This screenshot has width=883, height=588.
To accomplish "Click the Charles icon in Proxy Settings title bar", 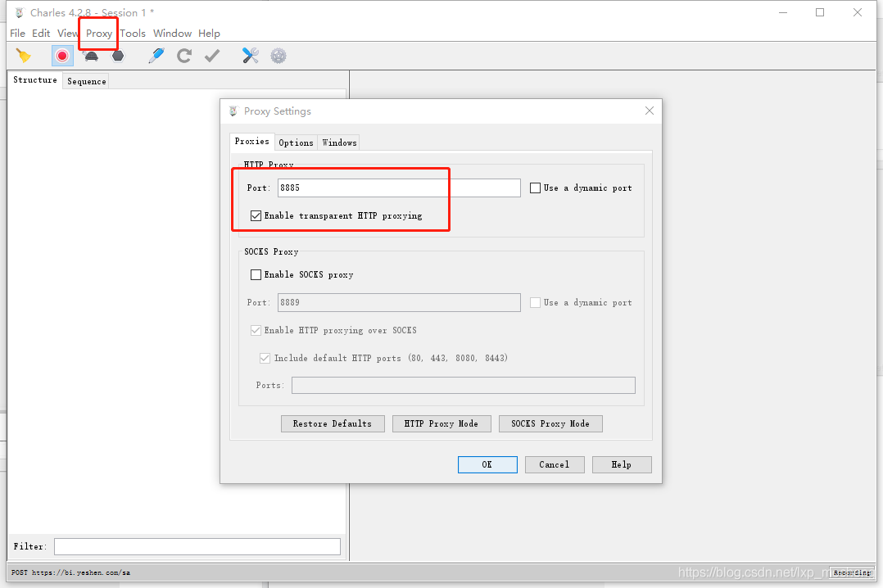I will coord(233,111).
